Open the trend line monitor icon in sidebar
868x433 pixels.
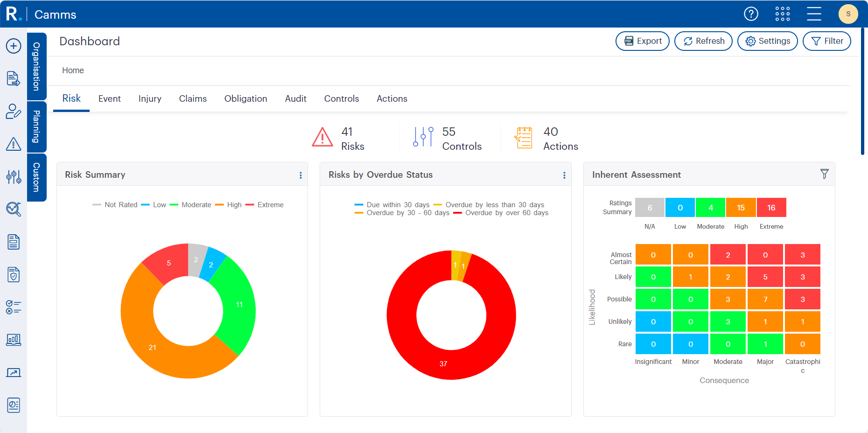pyautogui.click(x=14, y=372)
